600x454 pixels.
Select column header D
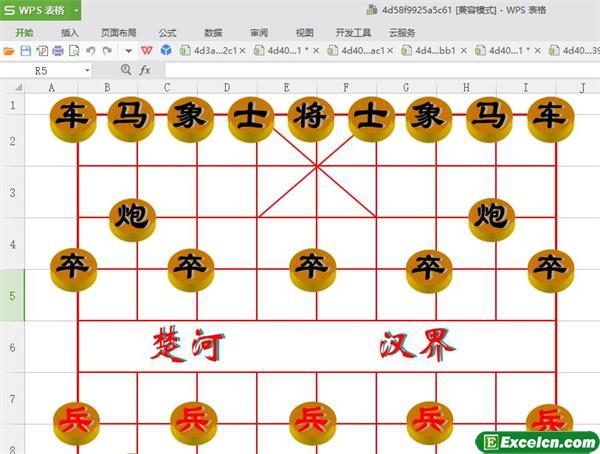coord(227,88)
